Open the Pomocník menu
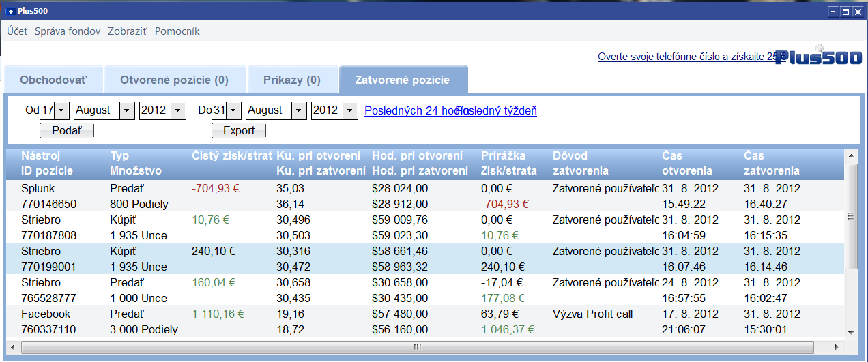The image size is (868, 362). (177, 31)
